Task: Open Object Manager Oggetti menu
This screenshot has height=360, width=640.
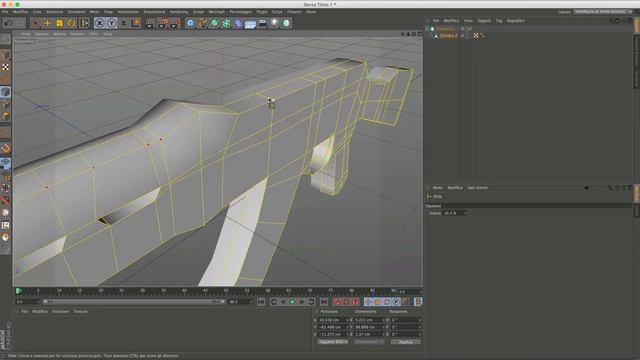Action: (x=484, y=20)
